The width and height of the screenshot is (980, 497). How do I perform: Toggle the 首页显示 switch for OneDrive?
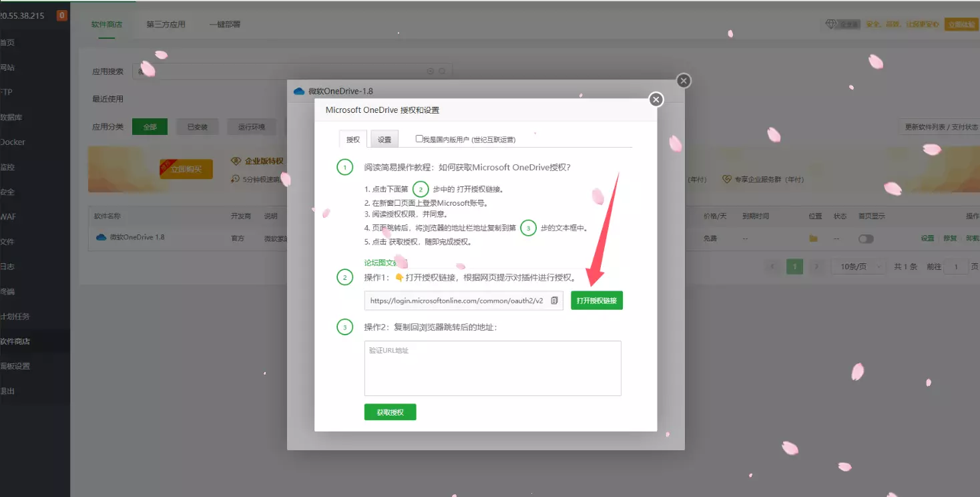point(865,238)
